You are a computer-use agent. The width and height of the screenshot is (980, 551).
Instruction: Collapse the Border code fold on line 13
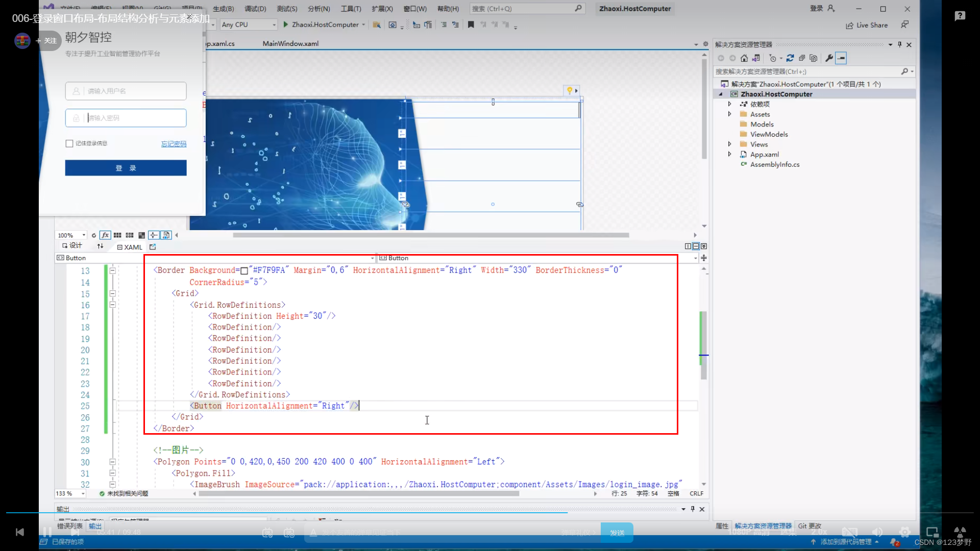[112, 271]
